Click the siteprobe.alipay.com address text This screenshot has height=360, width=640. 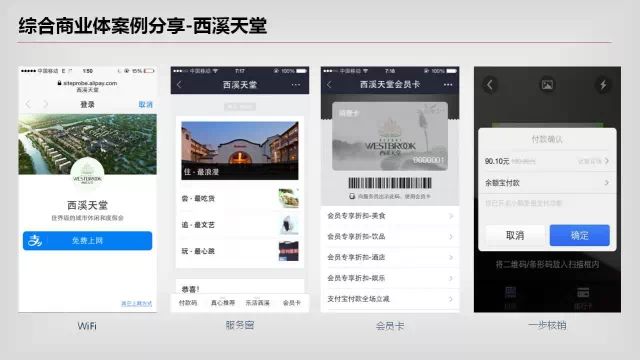90,83
